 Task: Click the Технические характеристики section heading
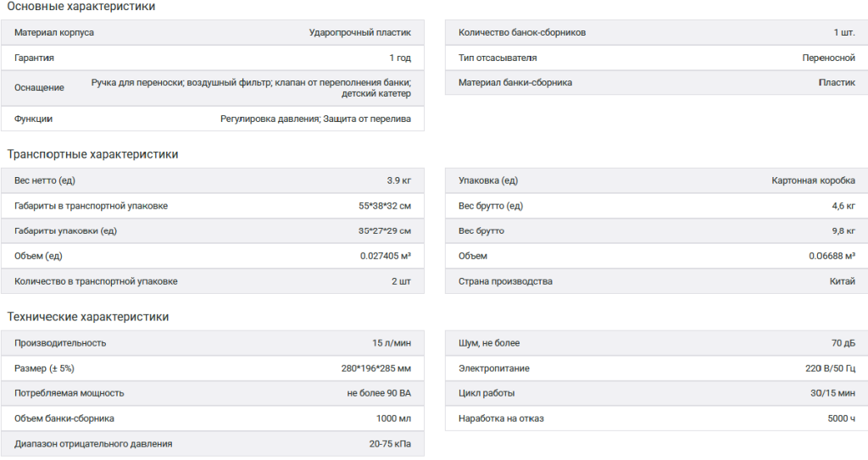pyautogui.click(x=87, y=317)
